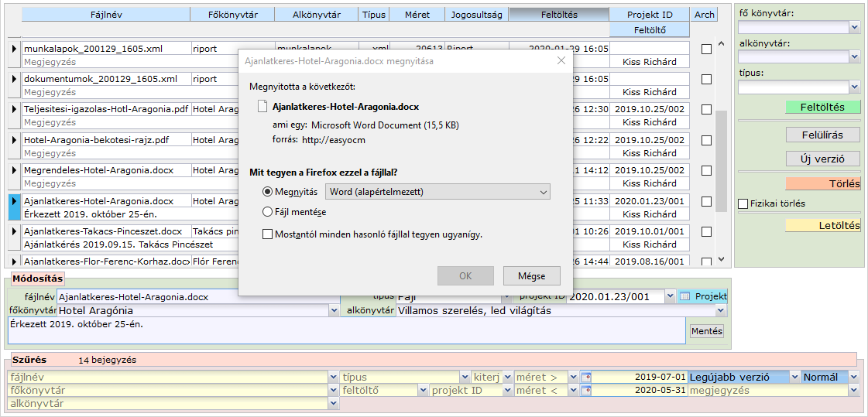The height and width of the screenshot is (417, 868).
Task: Click the calendar icon beside 2020-05-31 date
Action: point(585,391)
